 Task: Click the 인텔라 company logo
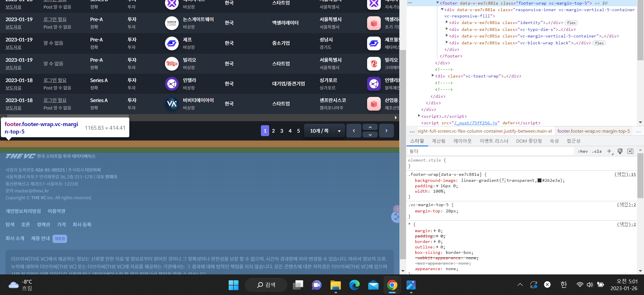pyautogui.click(x=172, y=84)
